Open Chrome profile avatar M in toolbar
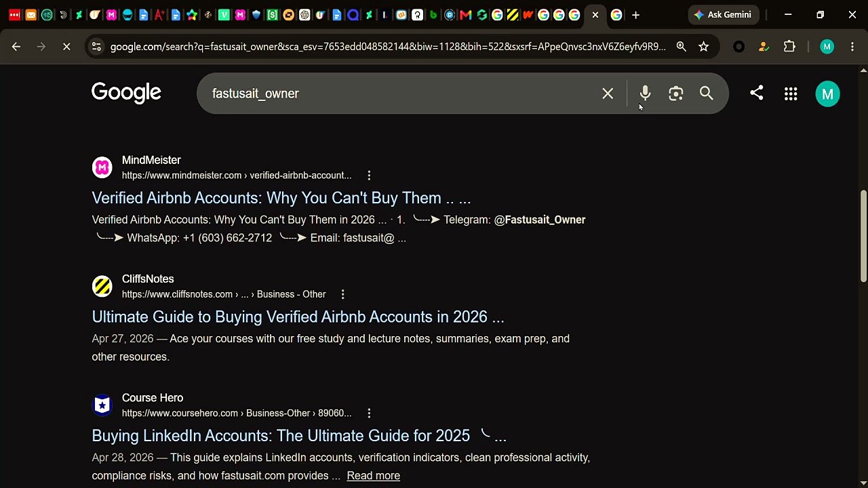The width and height of the screenshot is (868, 488). [x=827, y=47]
